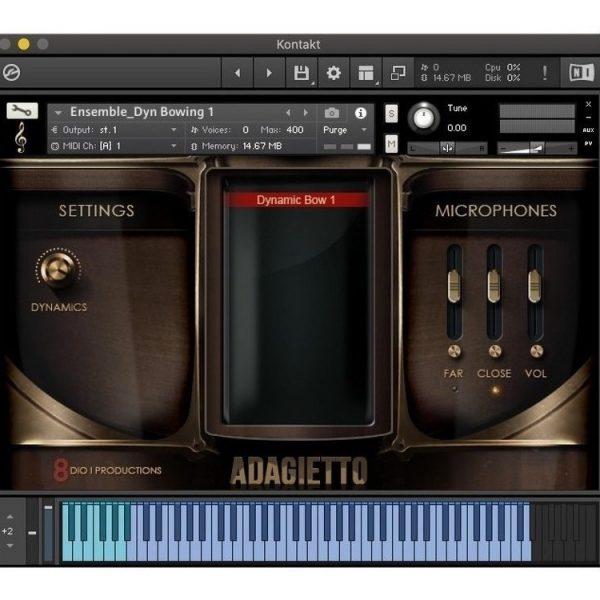The width and height of the screenshot is (600, 600).
Task: Open workspace layout panel menu
Action: (366, 73)
